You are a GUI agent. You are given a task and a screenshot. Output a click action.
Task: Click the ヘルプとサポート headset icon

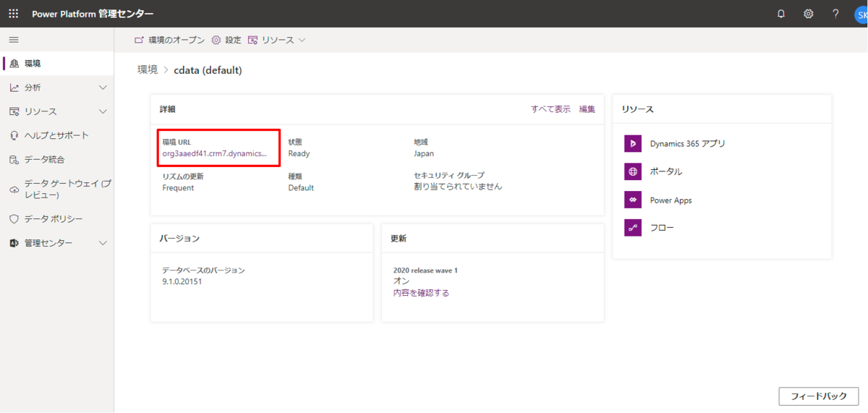click(x=14, y=135)
